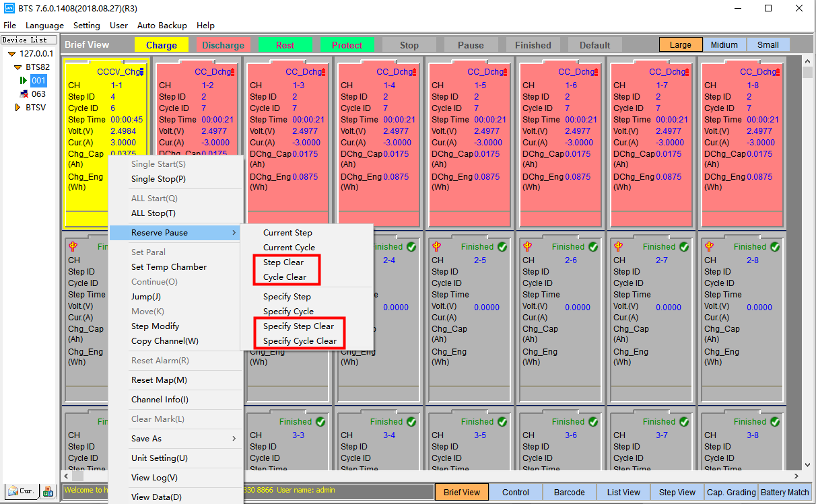The height and width of the screenshot is (504, 816).
Task: Collapse the 127.0.0.1 tree node
Action: (x=11, y=54)
